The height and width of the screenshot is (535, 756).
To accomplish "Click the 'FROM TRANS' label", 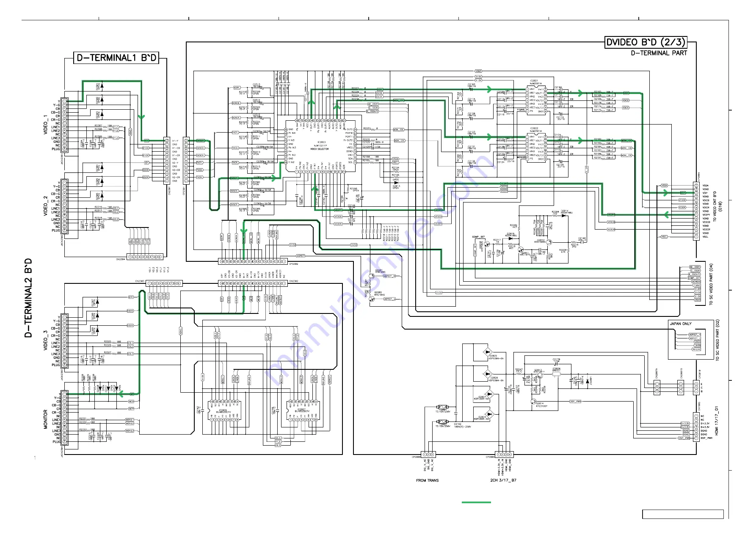I will coord(427,480).
